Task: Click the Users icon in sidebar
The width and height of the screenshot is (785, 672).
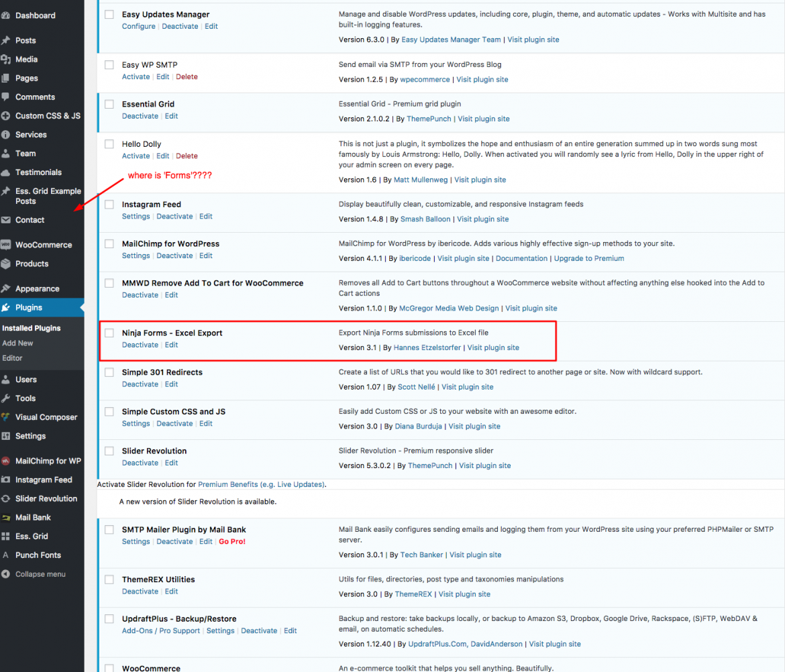Action: [x=5, y=380]
